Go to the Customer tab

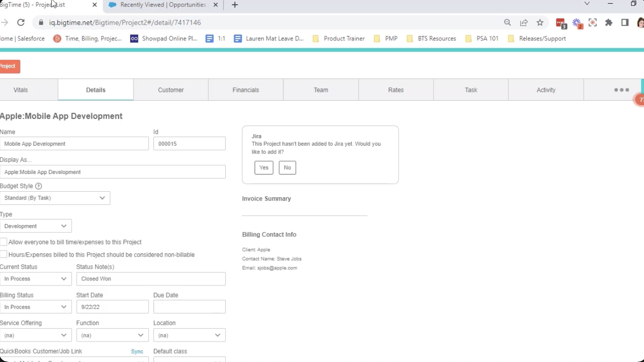pos(171,90)
